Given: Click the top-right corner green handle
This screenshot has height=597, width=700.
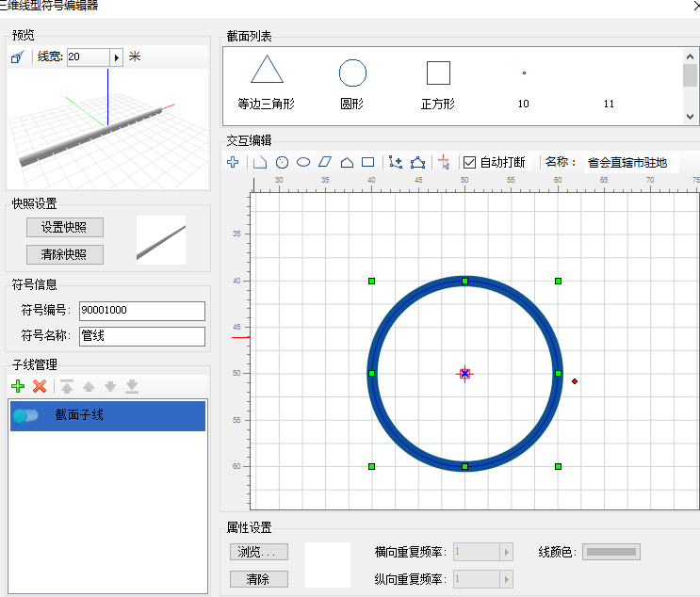Looking at the screenshot, I should click(x=558, y=282).
